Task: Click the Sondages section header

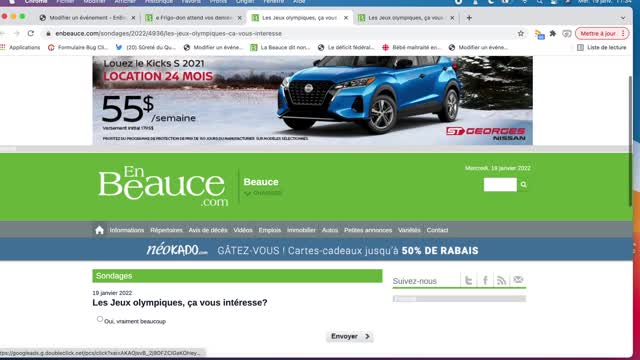Action: point(237,276)
